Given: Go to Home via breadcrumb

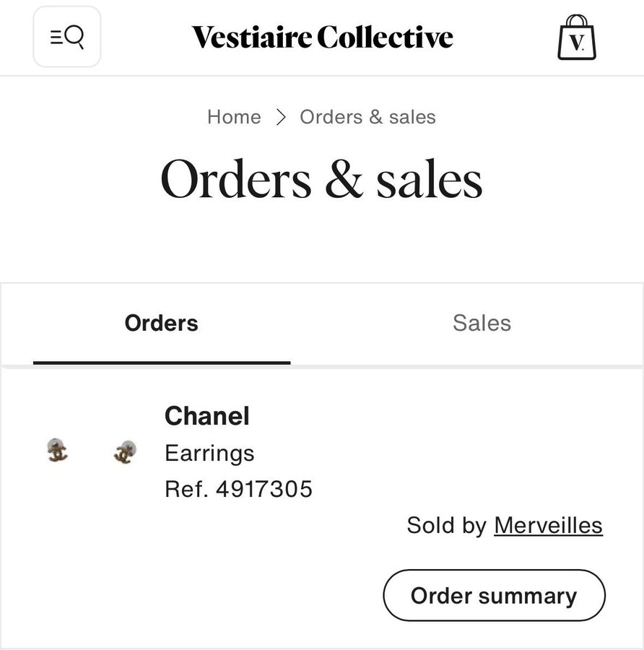Looking at the screenshot, I should tap(234, 117).
